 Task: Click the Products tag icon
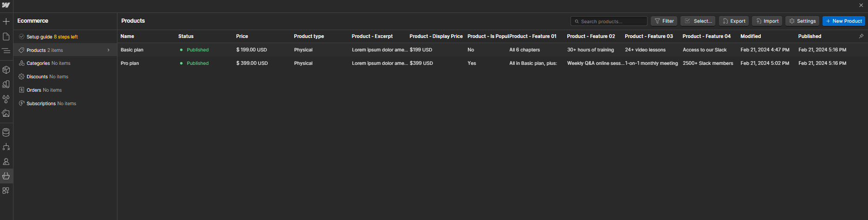pyautogui.click(x=21, y=50)
